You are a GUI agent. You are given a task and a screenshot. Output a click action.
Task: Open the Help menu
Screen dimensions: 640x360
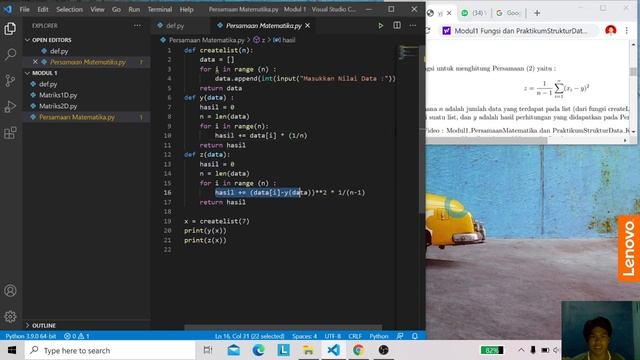coord(187,9)
